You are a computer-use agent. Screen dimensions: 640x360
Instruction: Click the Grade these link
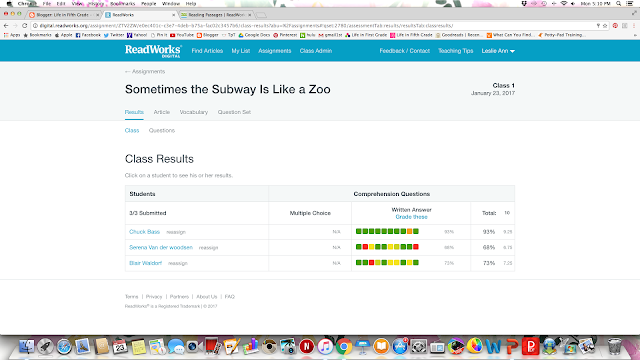coord(411,217)
